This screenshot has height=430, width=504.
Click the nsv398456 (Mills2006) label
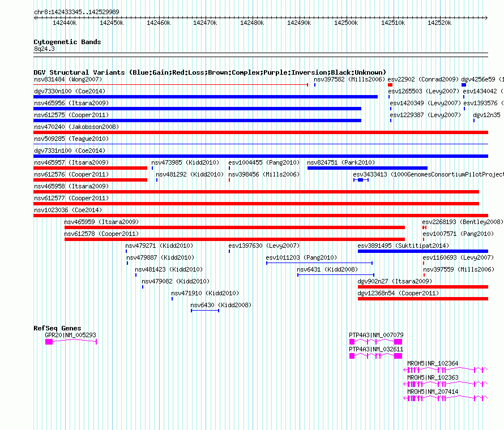[x=264, y=174]
